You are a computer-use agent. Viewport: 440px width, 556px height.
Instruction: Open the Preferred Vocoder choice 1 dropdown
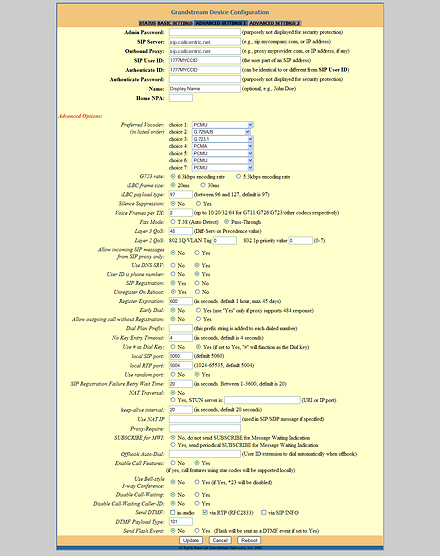[223, 125]
